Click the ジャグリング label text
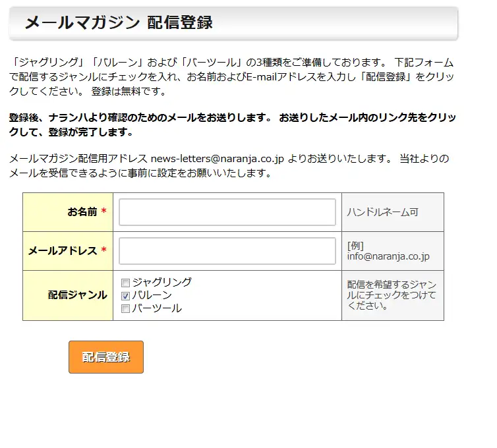Image resolution: width=497 pixels, height=448 pixels. click(162, 282)
